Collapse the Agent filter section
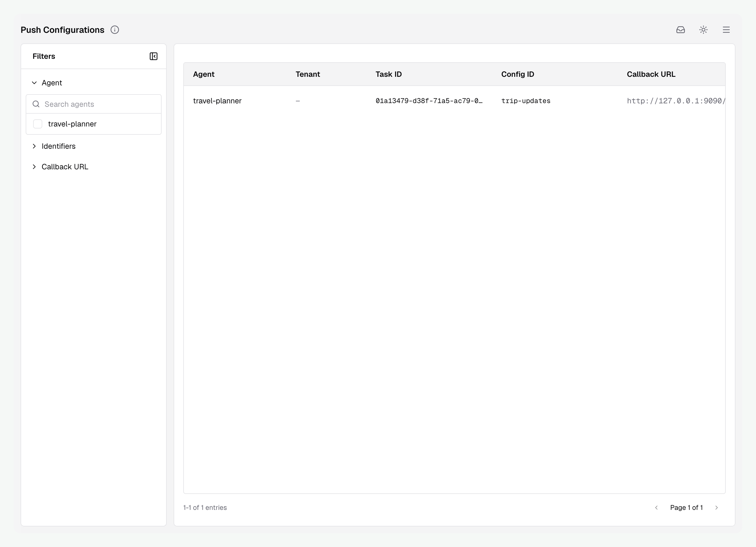This screenshot has height=547, width=756. tap(47, 83)
